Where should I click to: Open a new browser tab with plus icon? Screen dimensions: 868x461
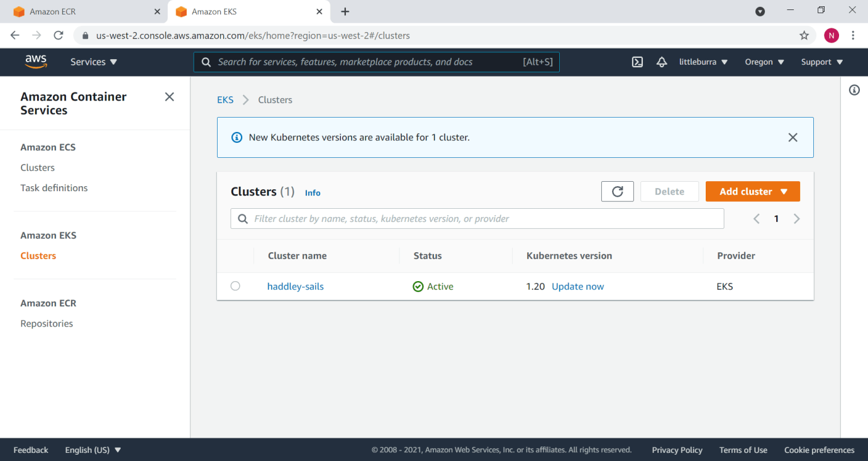pyautogui.click(x=345, y=11)
